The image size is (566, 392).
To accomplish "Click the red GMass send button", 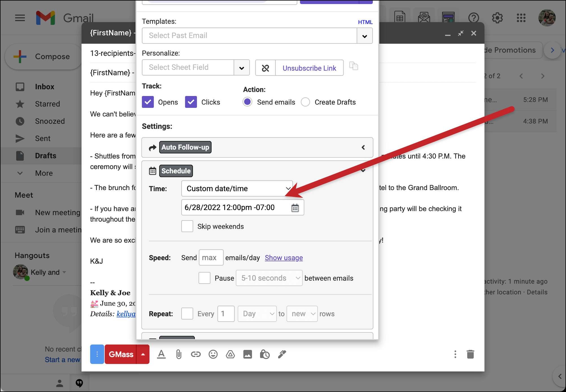I will click(x=121, y=354).
